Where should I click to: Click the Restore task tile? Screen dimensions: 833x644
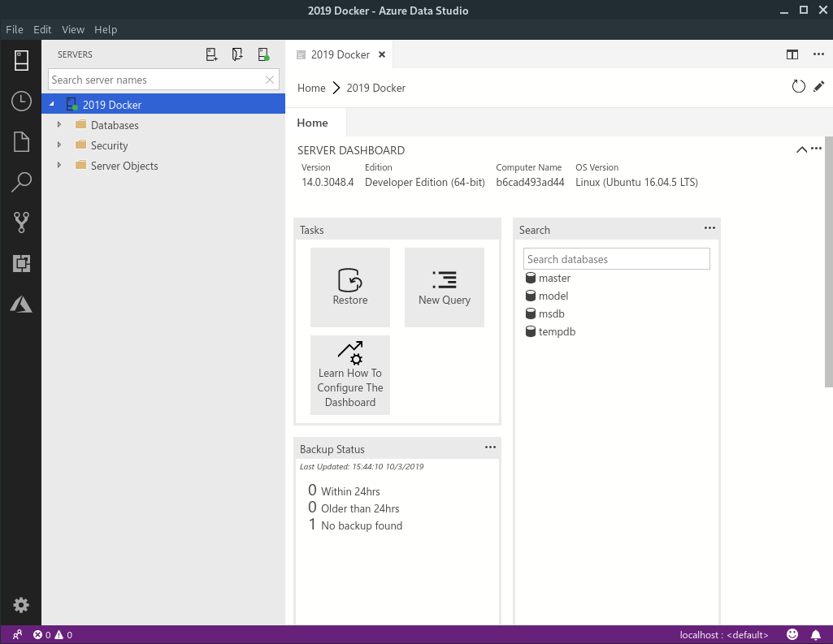tap(350, 287)
